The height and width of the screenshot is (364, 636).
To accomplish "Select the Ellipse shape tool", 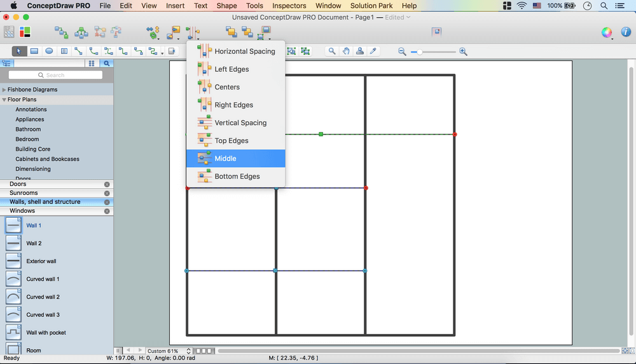I will coord(49,51).
